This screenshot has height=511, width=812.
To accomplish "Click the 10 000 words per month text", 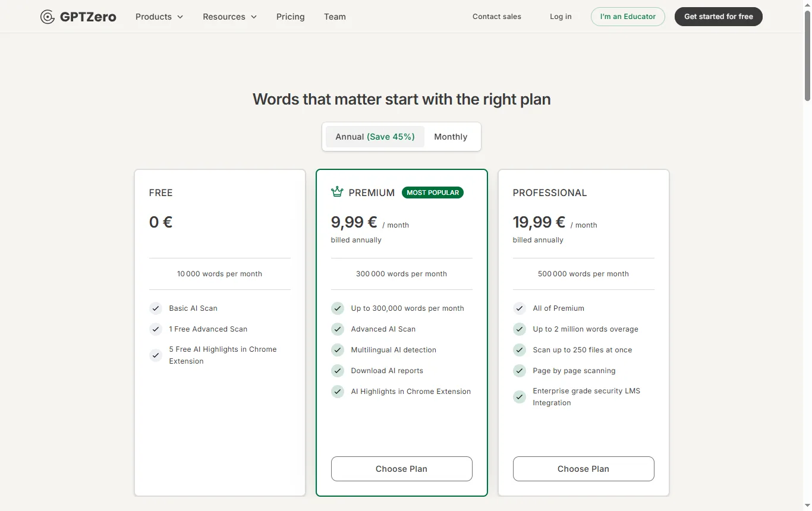I will (x=220, y=274).
